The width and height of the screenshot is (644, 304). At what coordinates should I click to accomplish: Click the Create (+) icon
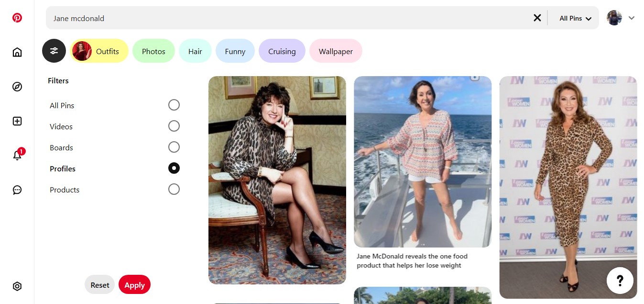point(17,121)
